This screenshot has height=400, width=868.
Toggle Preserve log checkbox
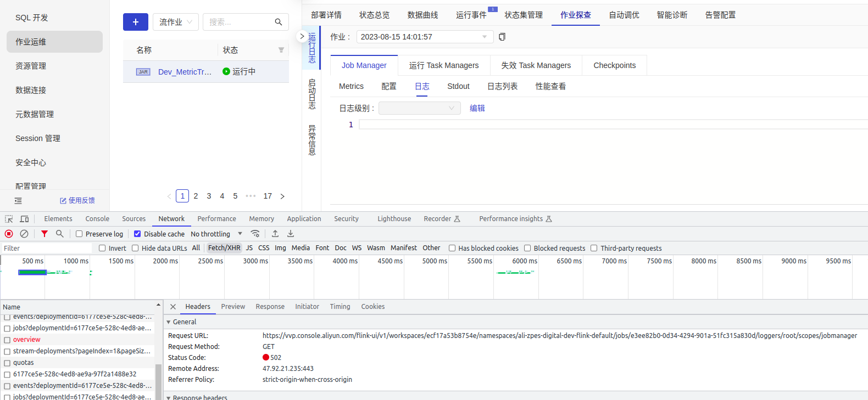[79, 234]
